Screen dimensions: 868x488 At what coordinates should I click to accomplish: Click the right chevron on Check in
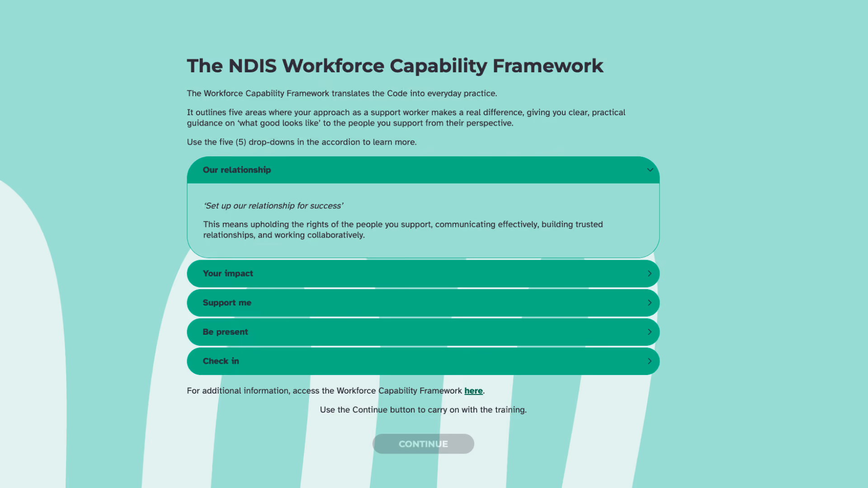tap(650, 361)
